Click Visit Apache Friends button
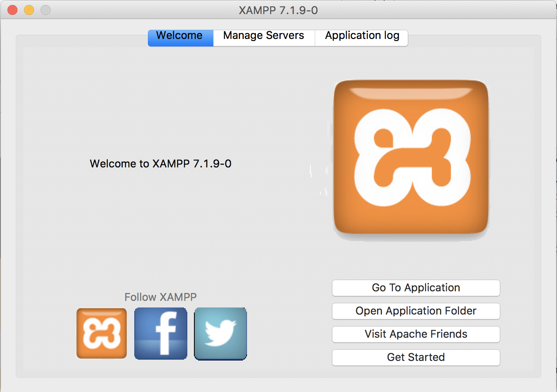 (x=416, y=334)
